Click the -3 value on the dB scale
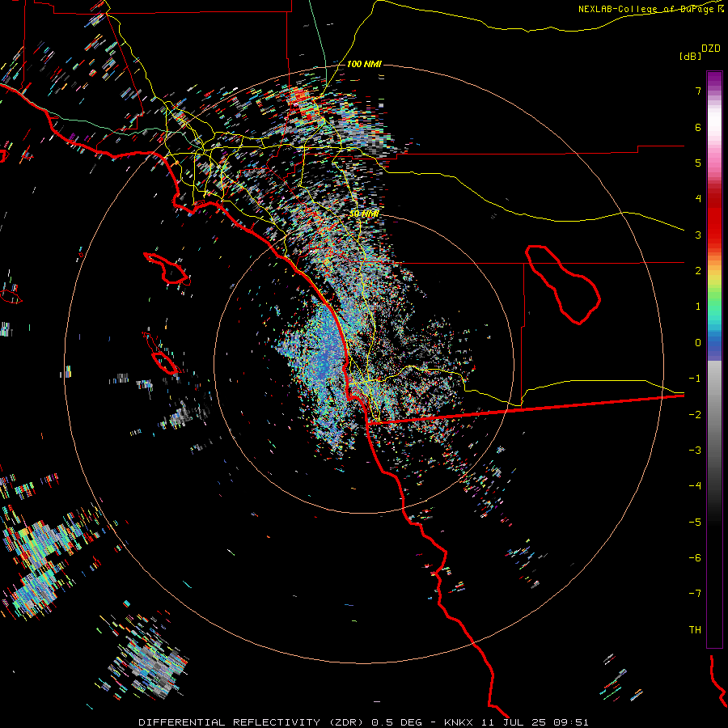 [695, 451]
